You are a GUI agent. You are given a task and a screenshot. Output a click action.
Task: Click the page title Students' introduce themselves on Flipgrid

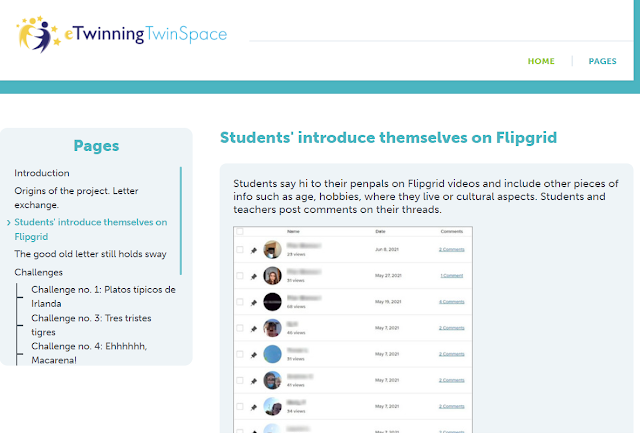[x=388, y=138]
